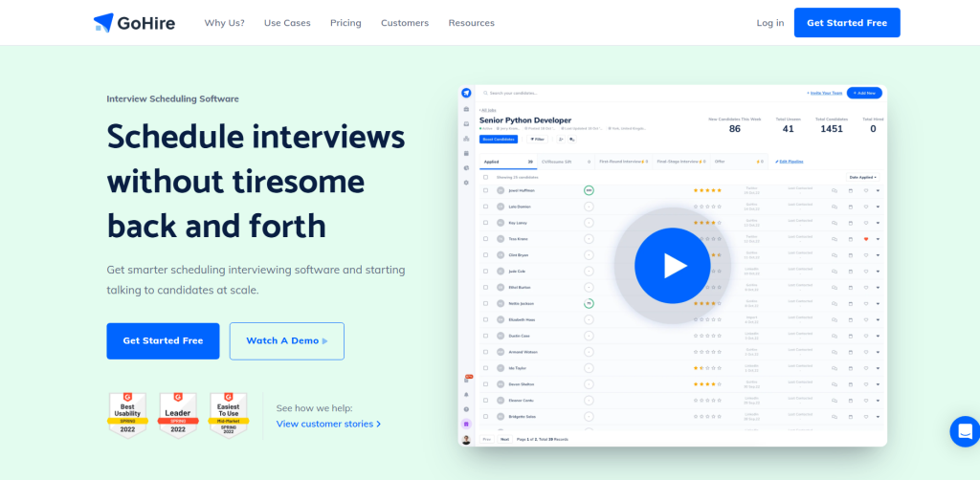This screenshot has width=980, height=480.
Task: Open the help question-mark icon in sidebar
Action: 466,409
